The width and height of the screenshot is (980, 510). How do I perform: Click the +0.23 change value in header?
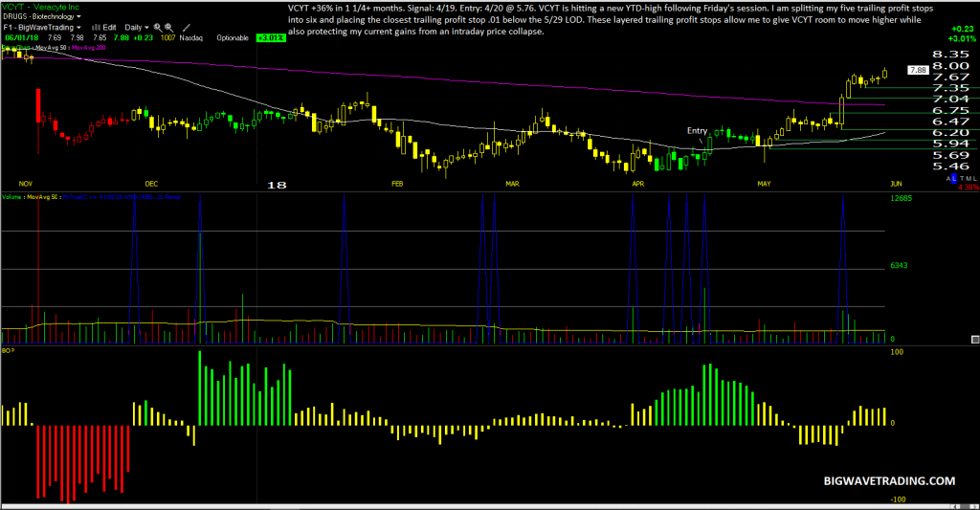144,38
